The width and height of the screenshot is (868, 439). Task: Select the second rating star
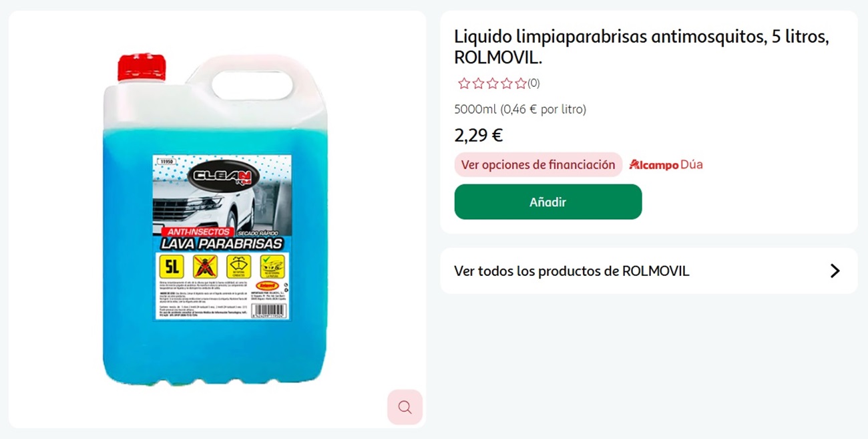coord(478,84)
